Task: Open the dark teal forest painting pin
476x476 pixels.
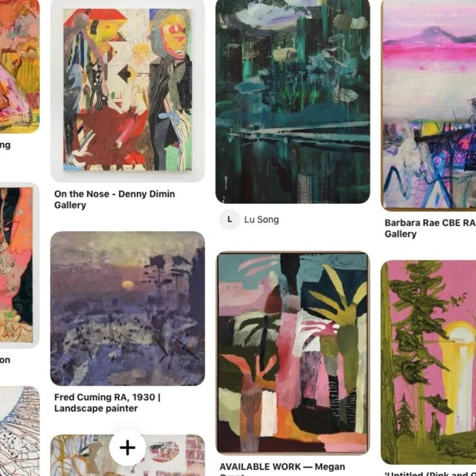Action: tap(292, 102)
